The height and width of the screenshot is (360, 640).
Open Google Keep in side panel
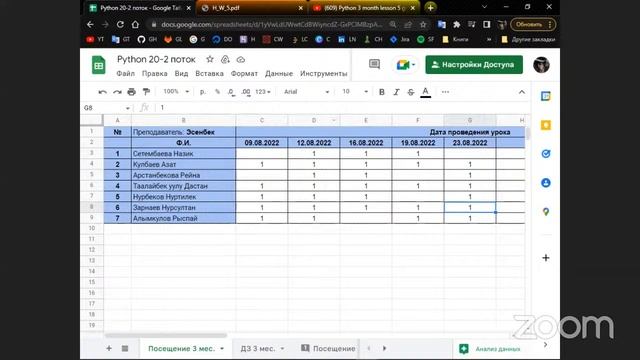(546, 125)
